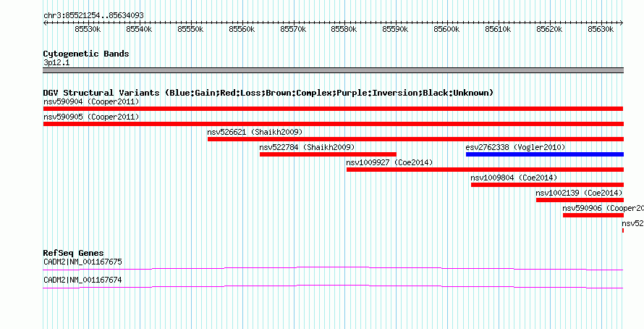Click the 85620k ruler tick label
The height and width of the screenshot is (329, 644).
coord(549,30)
